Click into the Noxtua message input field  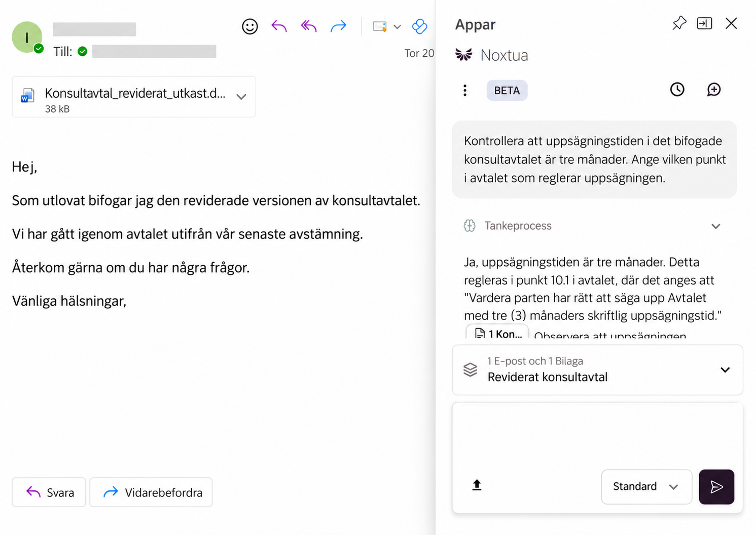coord(597,435)
